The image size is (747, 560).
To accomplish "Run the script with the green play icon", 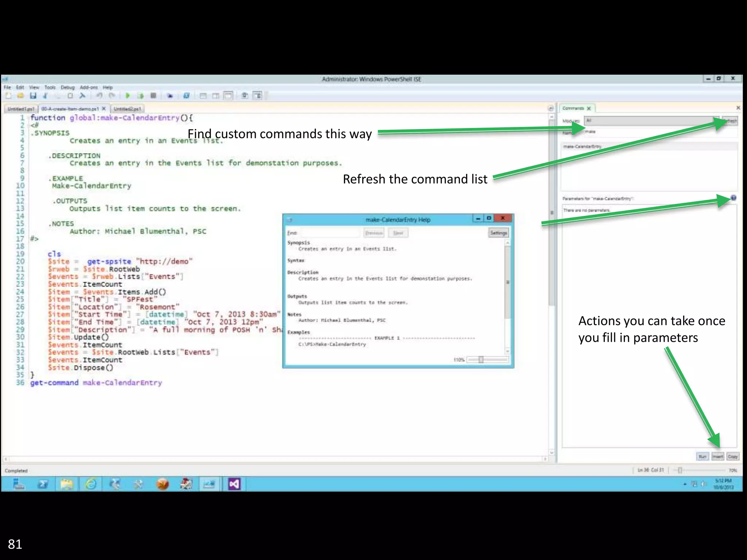I will click(x=128, y=96).
